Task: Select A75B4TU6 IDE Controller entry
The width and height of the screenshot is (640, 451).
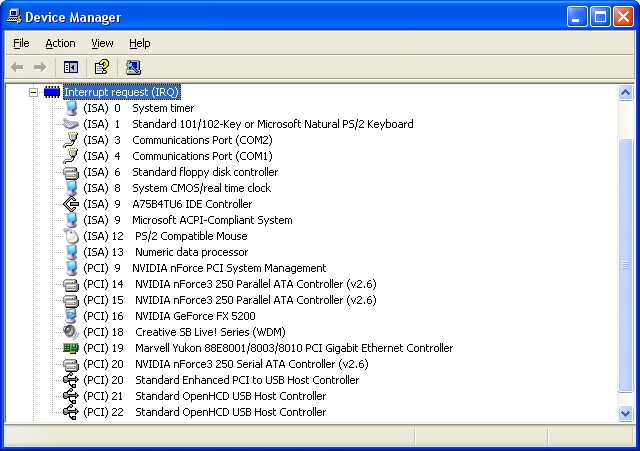Action: point(168,204)
